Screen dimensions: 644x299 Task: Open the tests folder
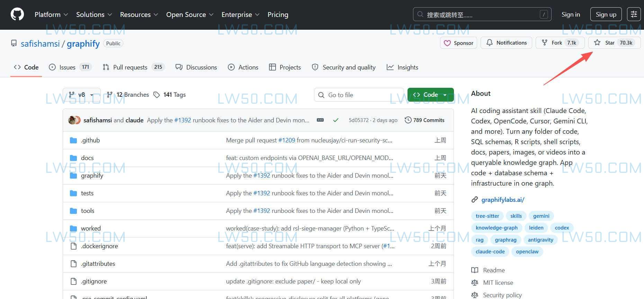pos(87,193)
